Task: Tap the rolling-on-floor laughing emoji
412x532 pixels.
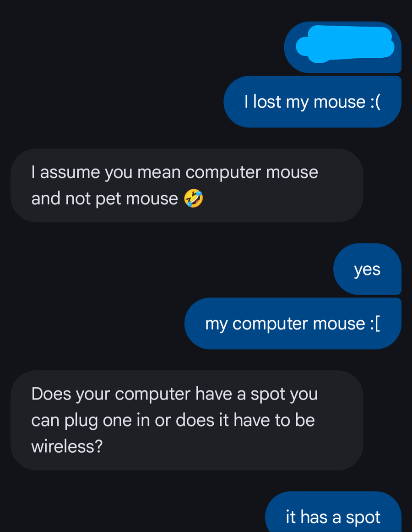Action: (194, 198)
